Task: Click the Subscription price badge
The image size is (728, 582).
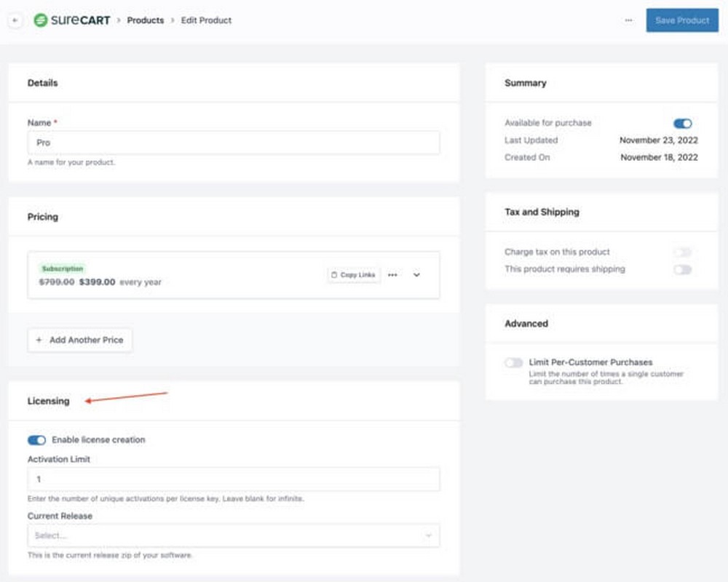Action: 63,268
